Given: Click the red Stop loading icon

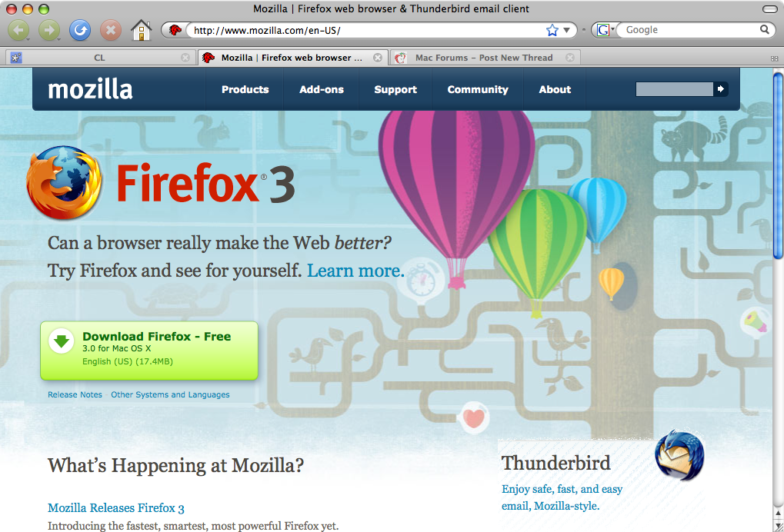Looking at the screenshot, I should pos(111,31).
